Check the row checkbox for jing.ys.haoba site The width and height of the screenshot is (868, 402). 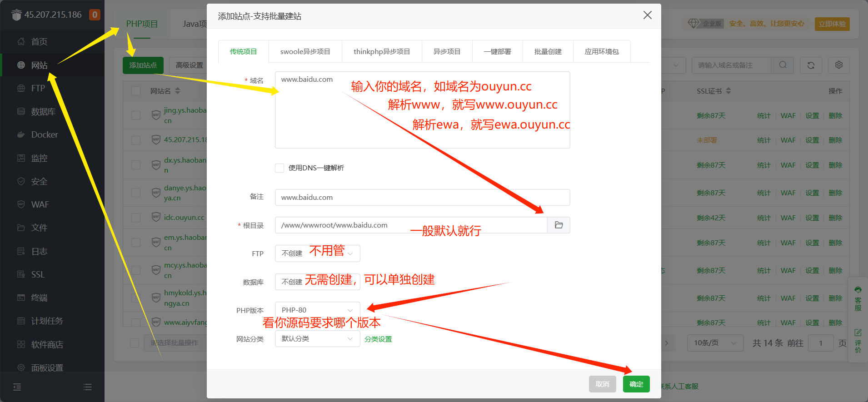[x=136, y=115]
